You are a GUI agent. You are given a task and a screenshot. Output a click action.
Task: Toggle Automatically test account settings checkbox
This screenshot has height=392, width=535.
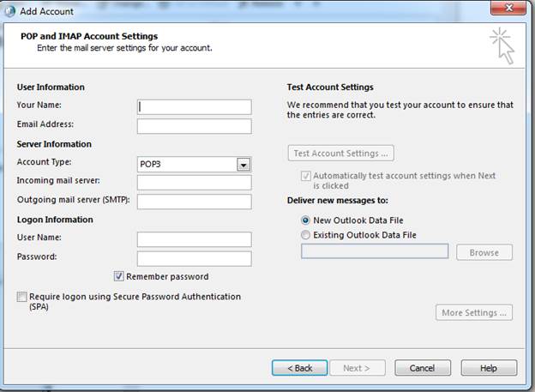[306, 176]
